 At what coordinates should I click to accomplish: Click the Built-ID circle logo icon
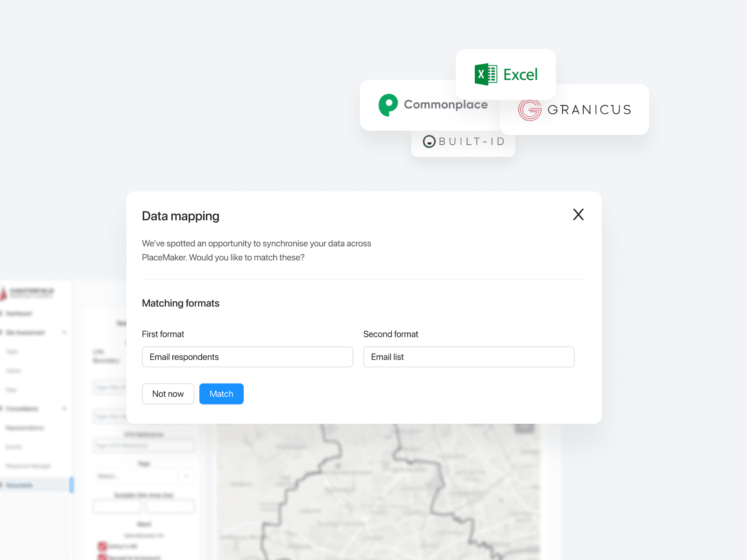[429, 141]
